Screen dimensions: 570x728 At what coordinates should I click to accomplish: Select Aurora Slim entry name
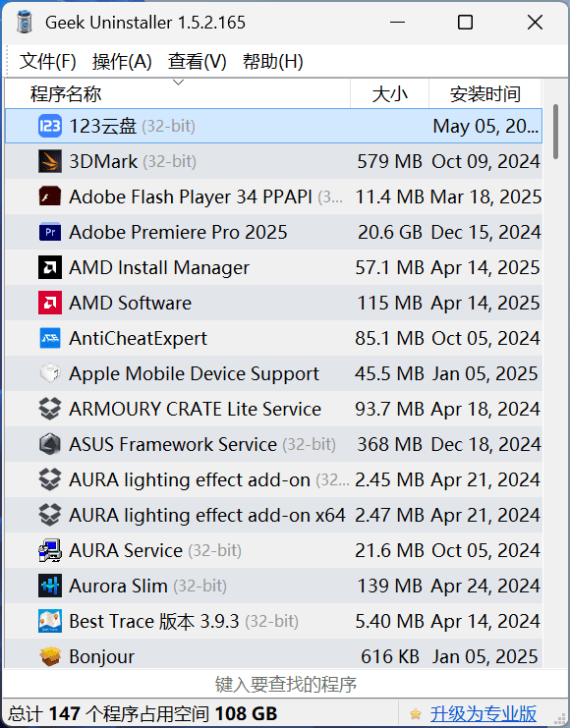[x=118, y=586]
